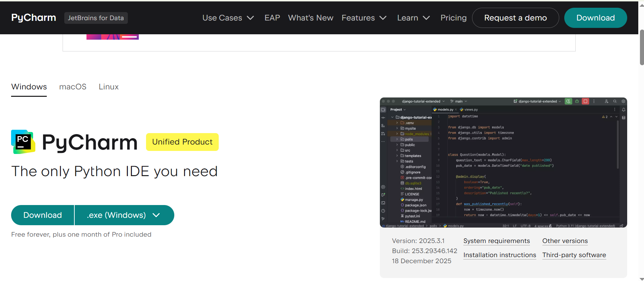This screenshot has height=281, width=644.
Task: Click the page vertical scrollbar thumb
Action: pos(642,47)
